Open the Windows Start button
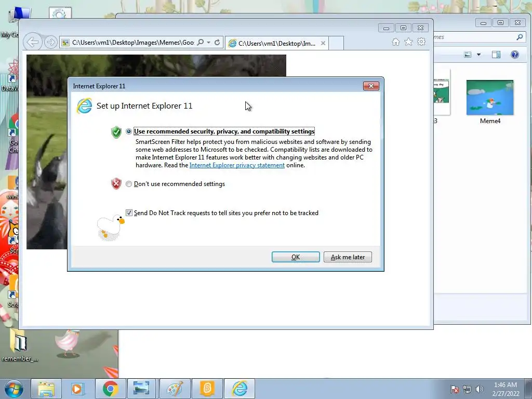 pos(14,389)
